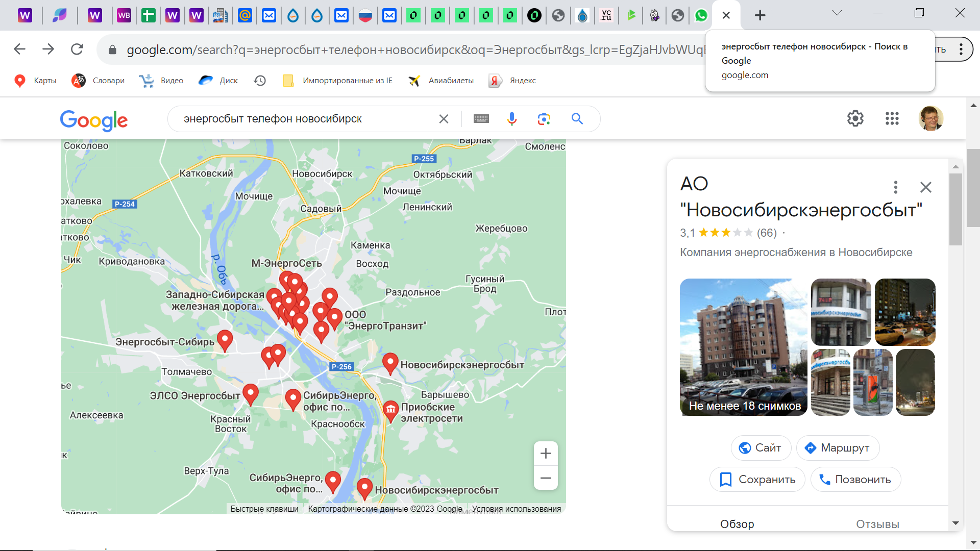Clear the search query with the X
The height and width of the screenshot is (551, 980).
pos(444,119)
